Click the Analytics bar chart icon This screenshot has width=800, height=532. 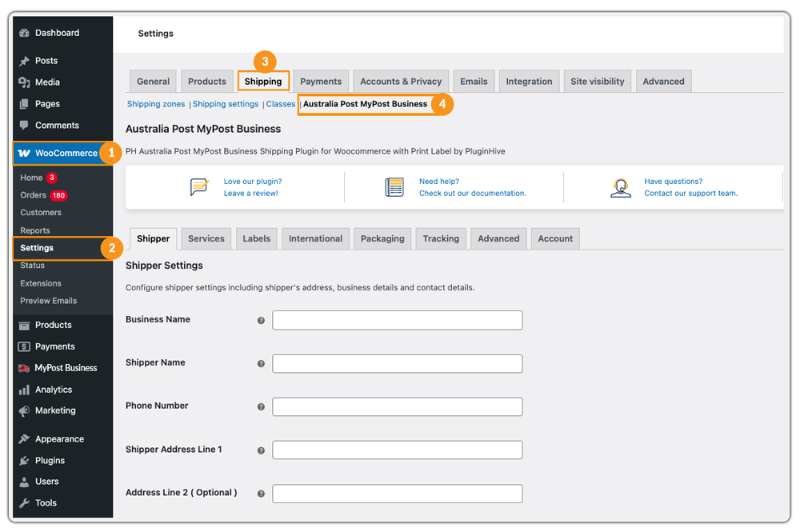(x=24, y=390)
